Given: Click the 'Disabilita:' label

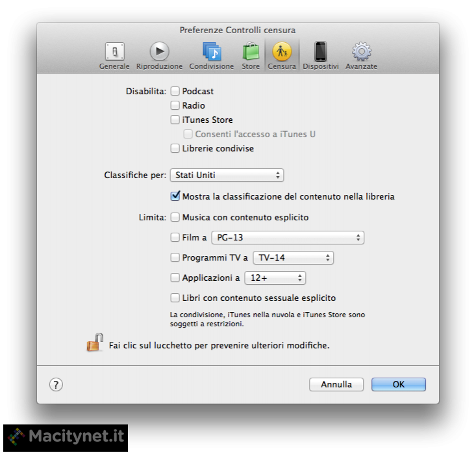Looking at the screenshot, I should click(x=146, y=91).
